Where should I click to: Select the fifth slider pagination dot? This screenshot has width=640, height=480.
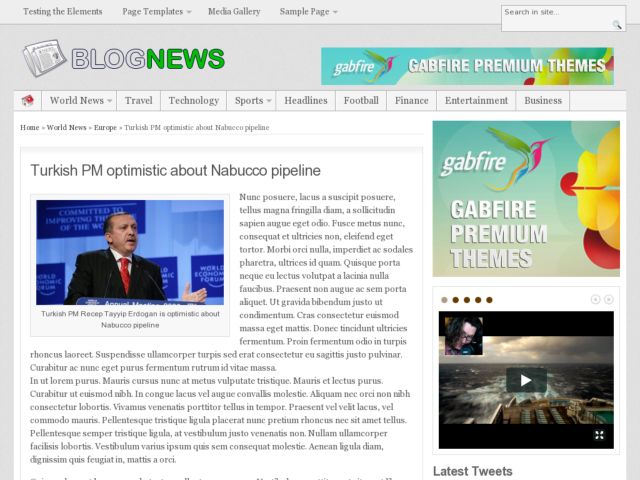(x=489, y=300)
